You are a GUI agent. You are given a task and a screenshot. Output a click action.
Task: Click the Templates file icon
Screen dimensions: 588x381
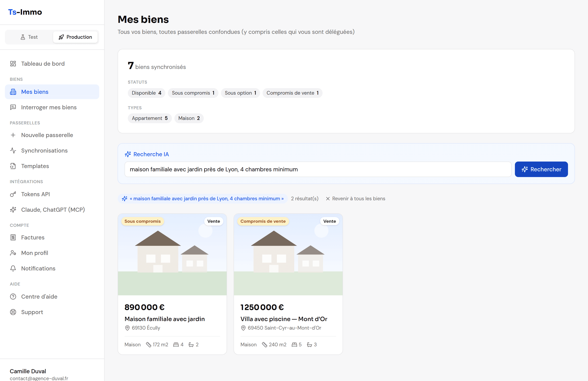(x=13, y=166)
